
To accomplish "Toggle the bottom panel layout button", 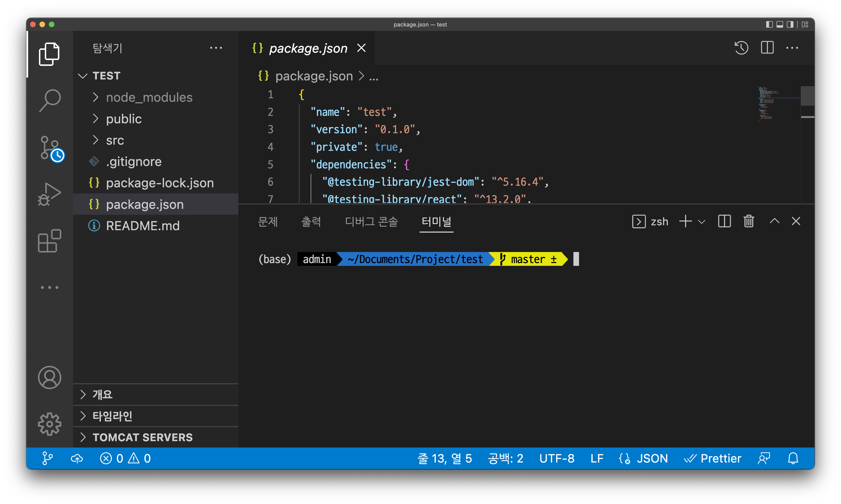I will (x=780, y=24).
